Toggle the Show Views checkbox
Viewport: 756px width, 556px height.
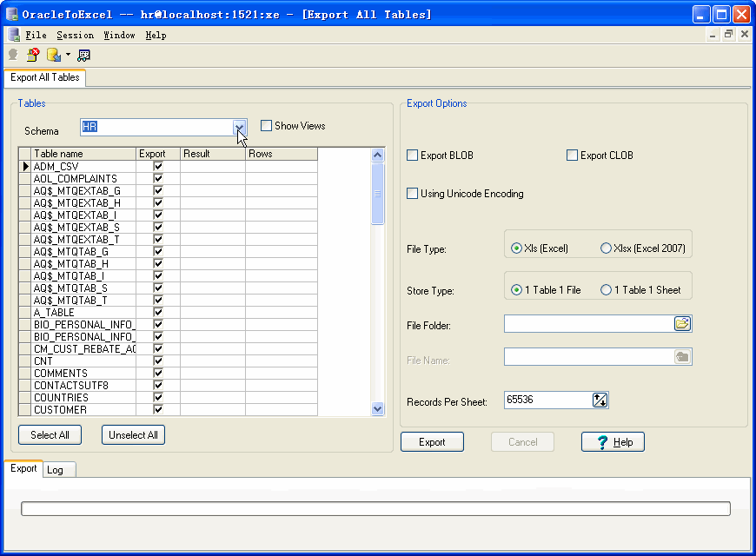point(266,126)
